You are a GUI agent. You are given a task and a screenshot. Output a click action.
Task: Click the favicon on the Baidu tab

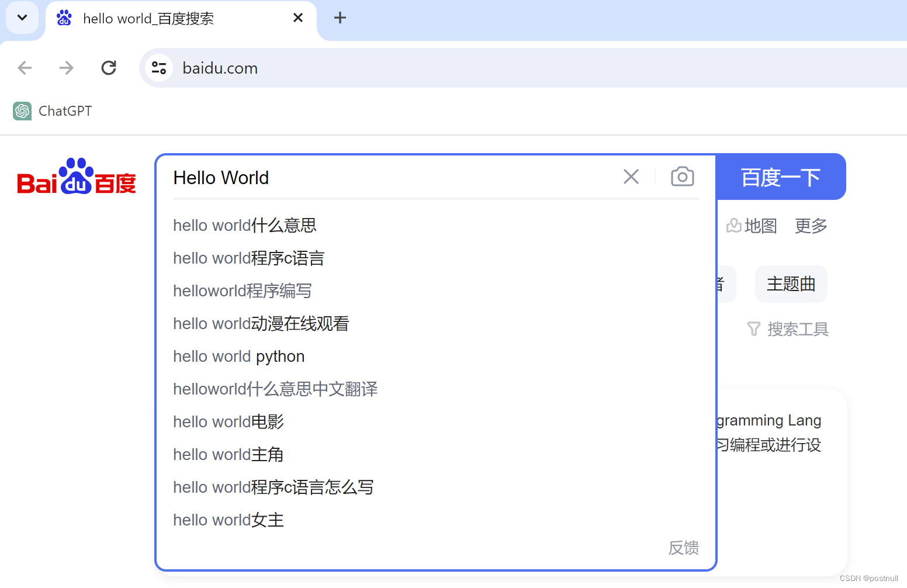pos(64,18)
